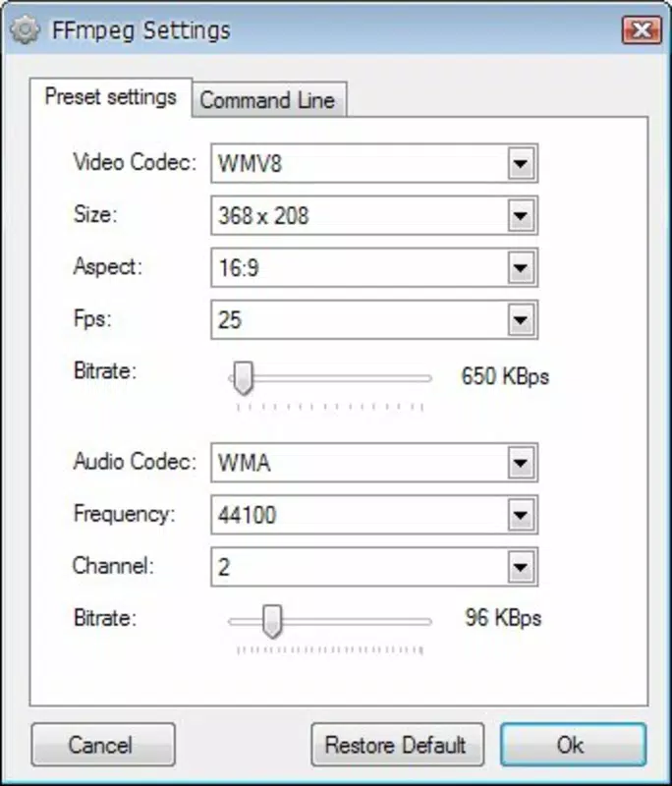The image size is (672, 786).
Task: Click the 25 fps value field
Action: point(374,320)
